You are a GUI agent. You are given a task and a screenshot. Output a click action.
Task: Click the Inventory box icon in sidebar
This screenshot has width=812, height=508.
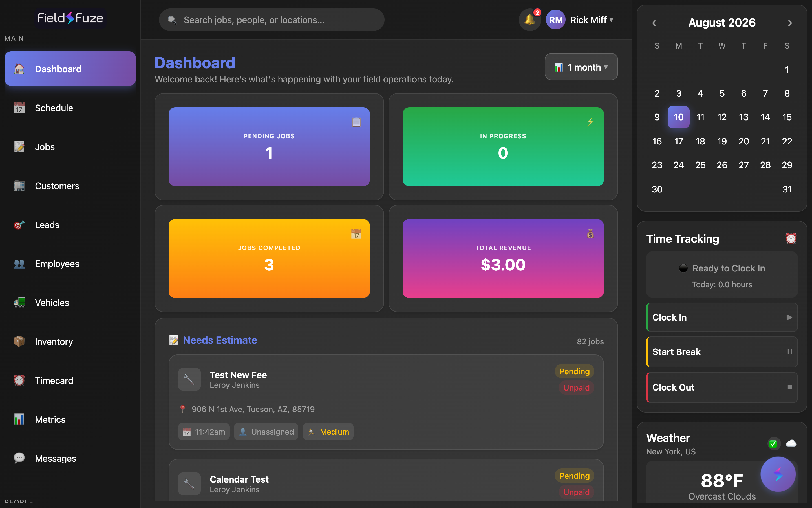[19, 342]
